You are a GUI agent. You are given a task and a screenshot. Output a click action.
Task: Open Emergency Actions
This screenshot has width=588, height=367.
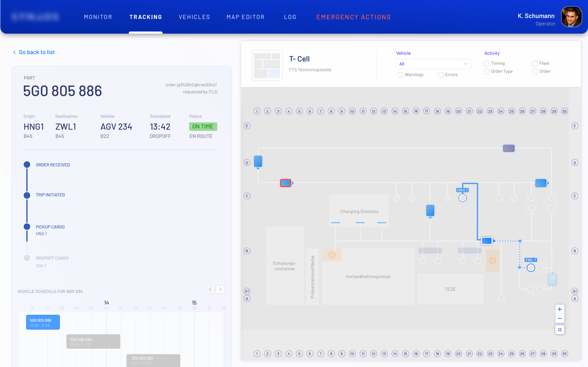coord(354,17)
